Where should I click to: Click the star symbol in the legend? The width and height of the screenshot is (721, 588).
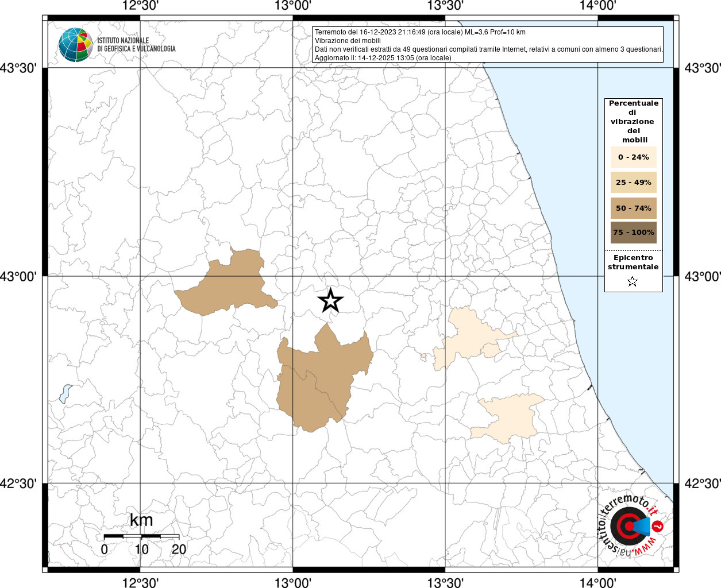pos(633,281)
